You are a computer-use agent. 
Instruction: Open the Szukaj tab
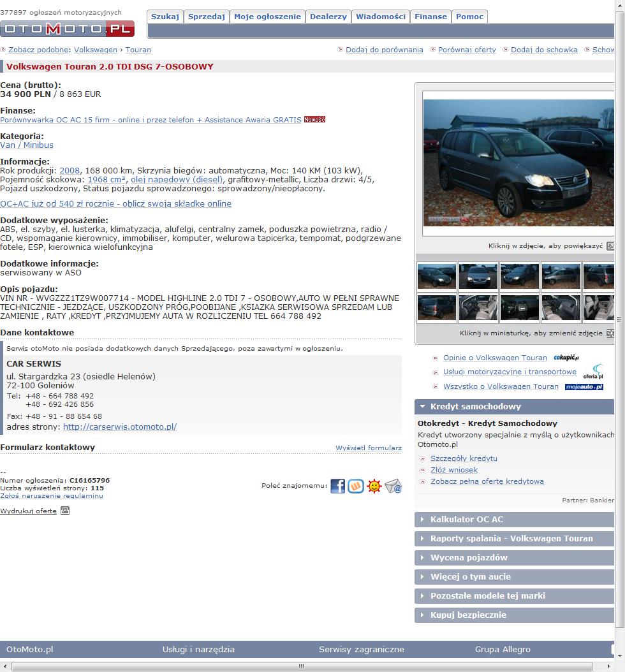click(x=165, y=17)
